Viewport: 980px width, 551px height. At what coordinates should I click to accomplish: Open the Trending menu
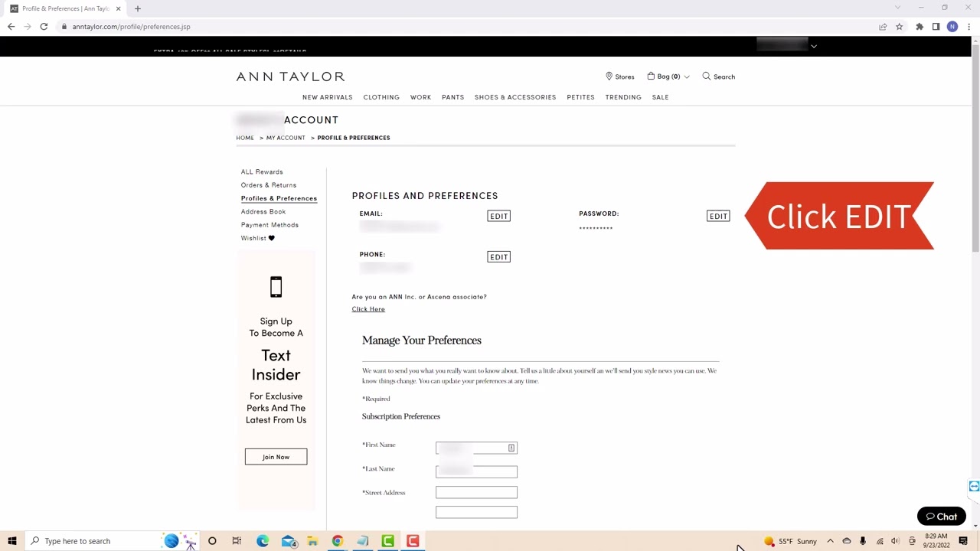click(623, 97)
